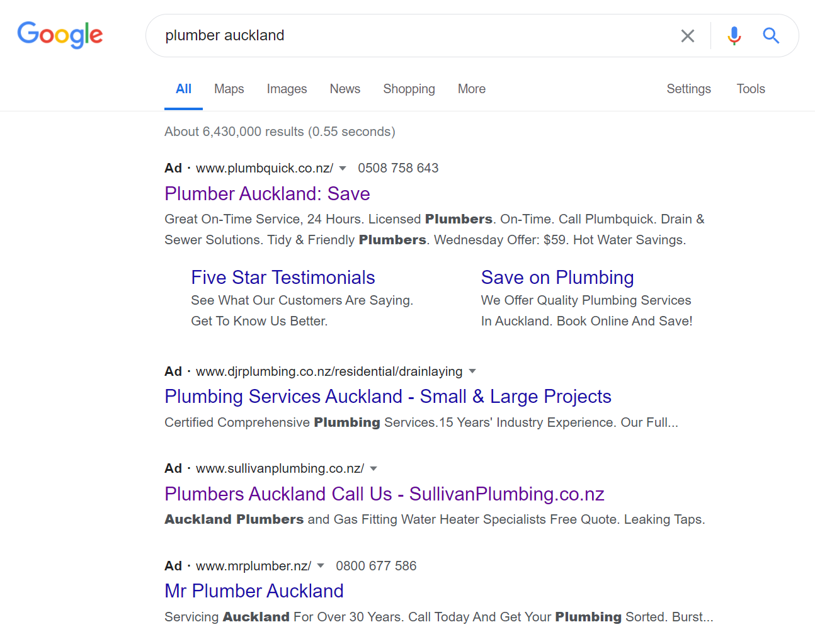Start voice search with microphone icon
815x644 pixels.
pyautogui.click(x=734, y=36)
